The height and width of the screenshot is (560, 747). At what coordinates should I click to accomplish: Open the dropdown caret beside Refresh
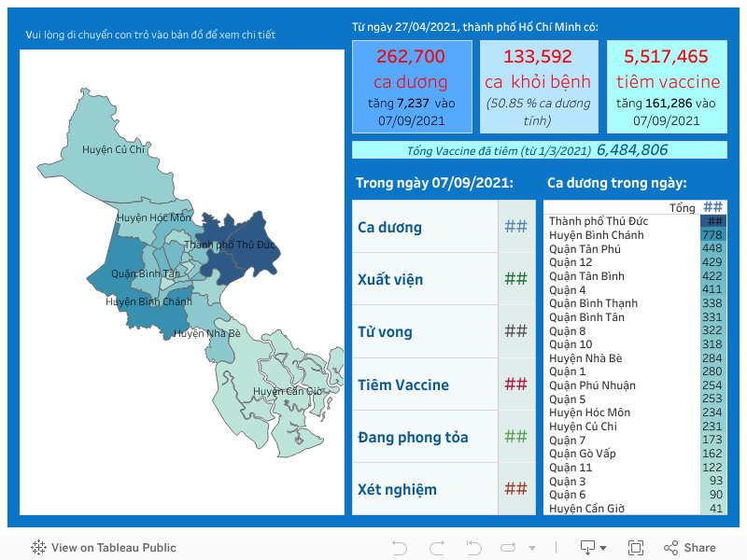coord(532,548)
